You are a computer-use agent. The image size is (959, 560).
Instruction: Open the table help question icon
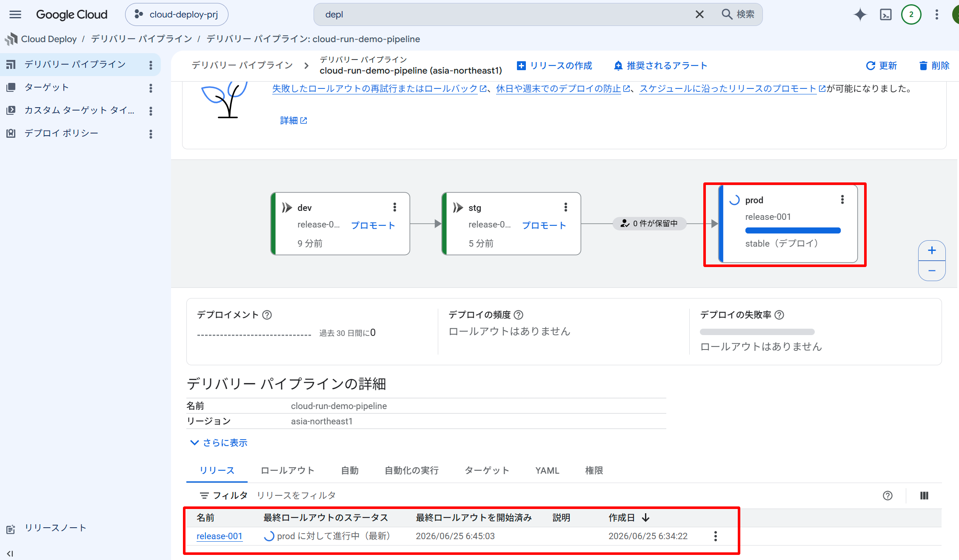[888, 495]
